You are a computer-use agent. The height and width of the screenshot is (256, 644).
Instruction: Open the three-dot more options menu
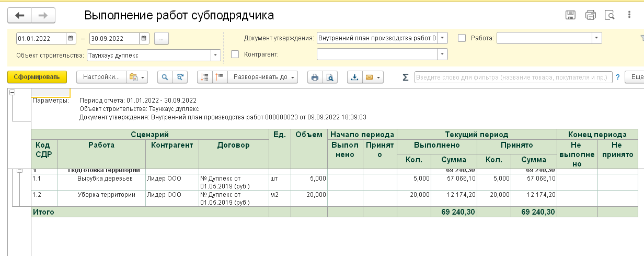coord(162,38)
